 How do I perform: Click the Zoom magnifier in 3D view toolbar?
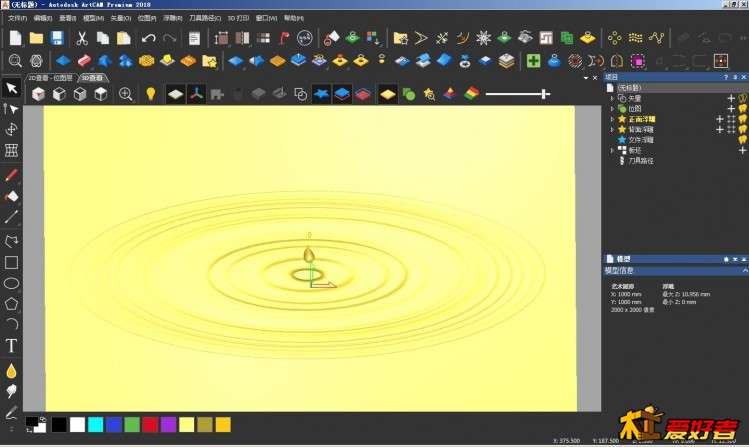[x=126, y=94]
